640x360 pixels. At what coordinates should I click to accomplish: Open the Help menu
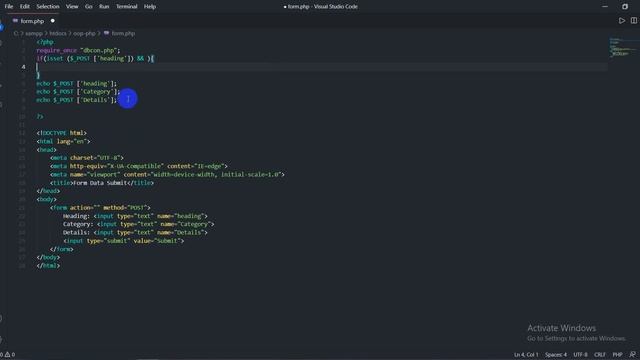(x=150, y=7)
